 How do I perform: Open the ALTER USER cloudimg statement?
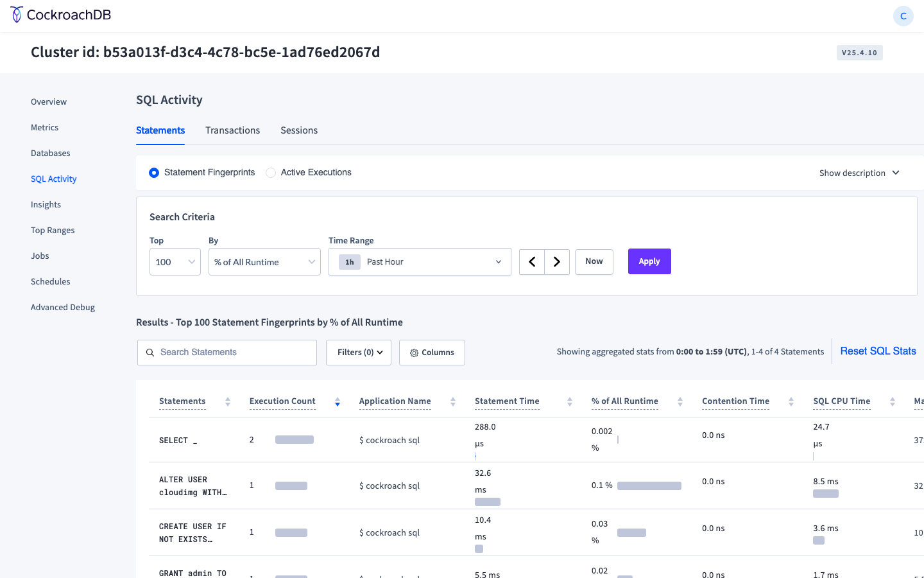pyautogui.click(x=193, y=486)
